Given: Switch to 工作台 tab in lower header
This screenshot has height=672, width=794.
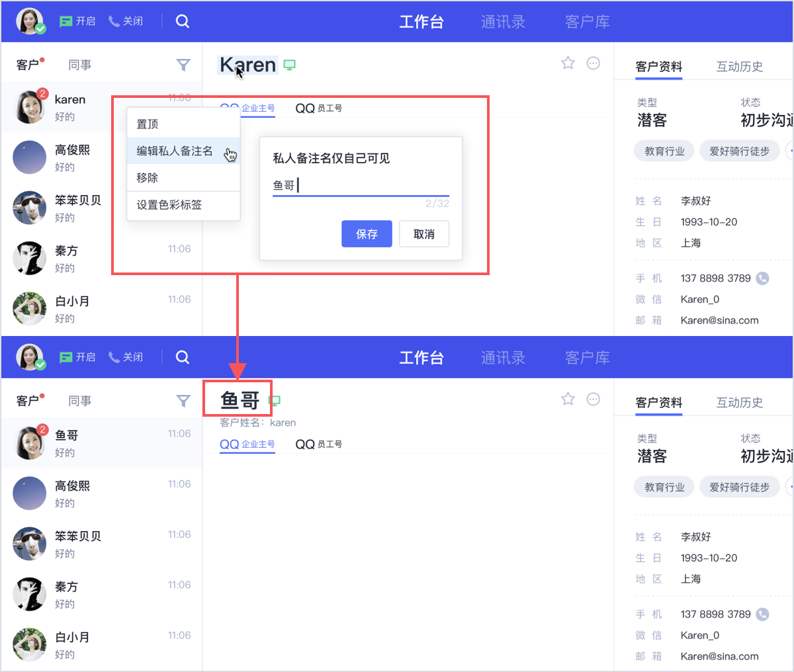Looking at the screenshot, I should 421,358.
